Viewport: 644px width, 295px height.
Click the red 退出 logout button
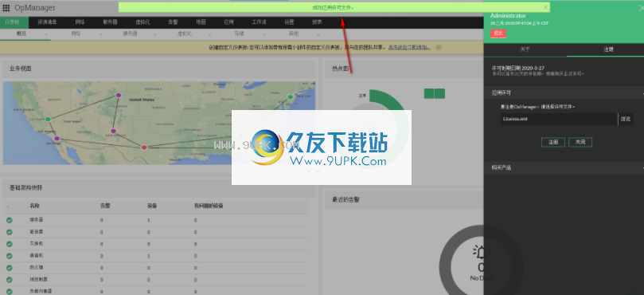pyautogui.click(x=498, y=33)
